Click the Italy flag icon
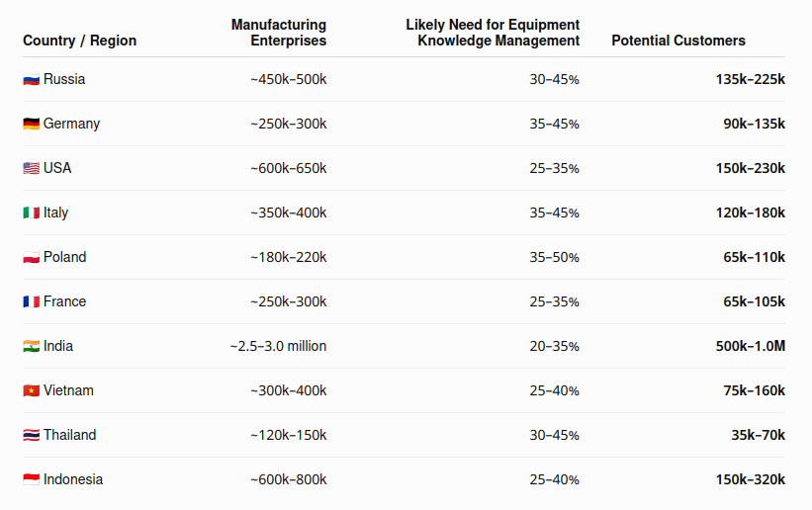The width and height of the screenshot is (812, 510). tap(31, 213)
